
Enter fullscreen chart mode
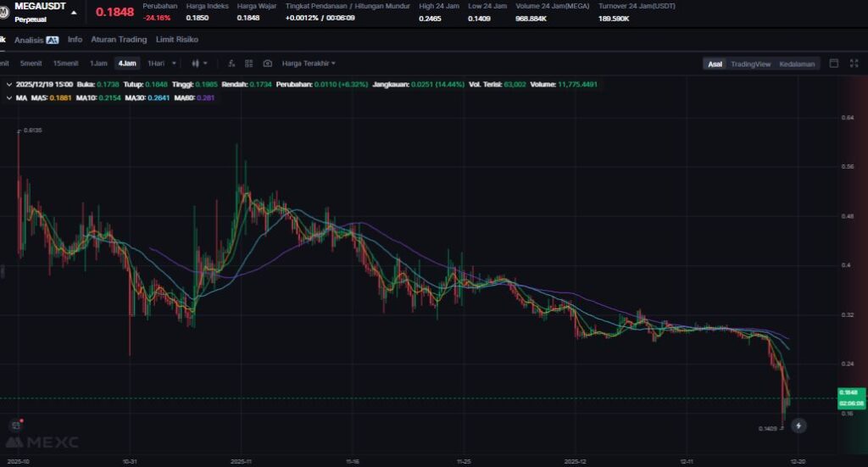pyautogui.click(x=853, y=64)
